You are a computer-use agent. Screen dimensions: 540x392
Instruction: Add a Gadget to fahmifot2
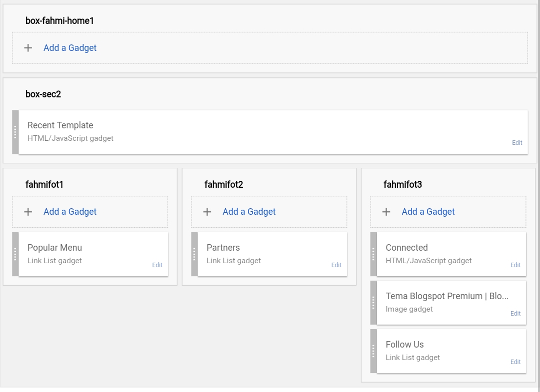249,212
